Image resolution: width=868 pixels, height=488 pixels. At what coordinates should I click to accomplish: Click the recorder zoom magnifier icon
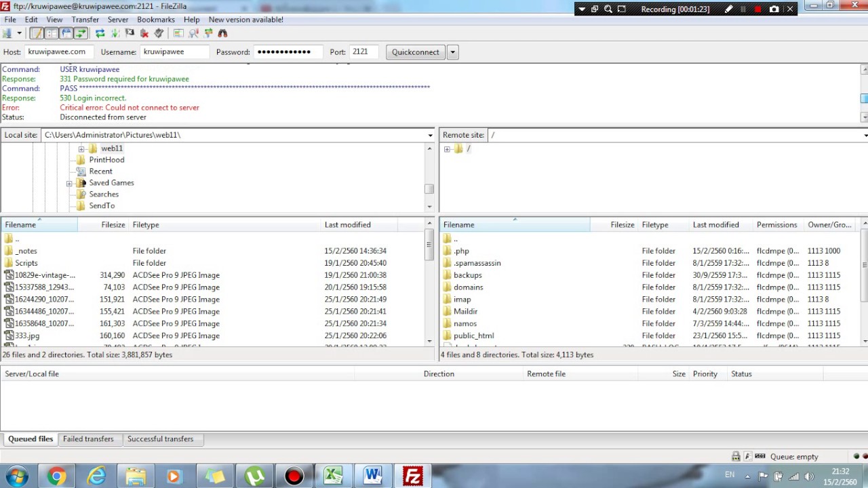click(x=608, y=9)
